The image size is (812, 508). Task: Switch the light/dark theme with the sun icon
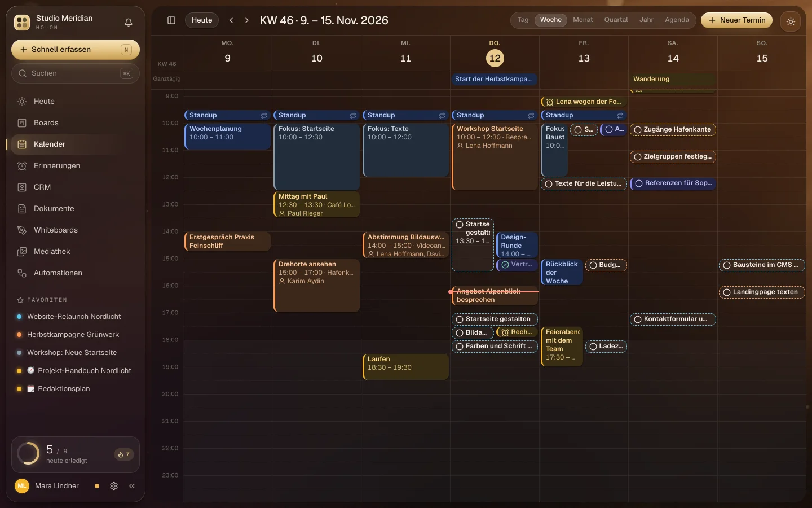[791, 21]
